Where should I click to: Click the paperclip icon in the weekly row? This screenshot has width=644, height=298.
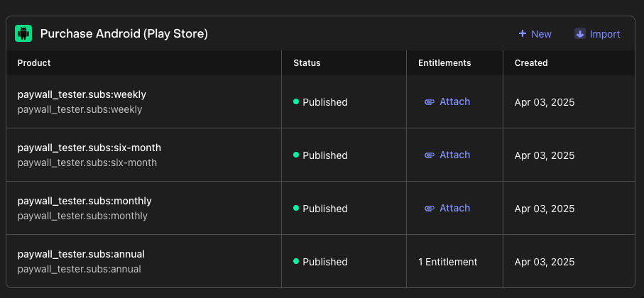429,102
